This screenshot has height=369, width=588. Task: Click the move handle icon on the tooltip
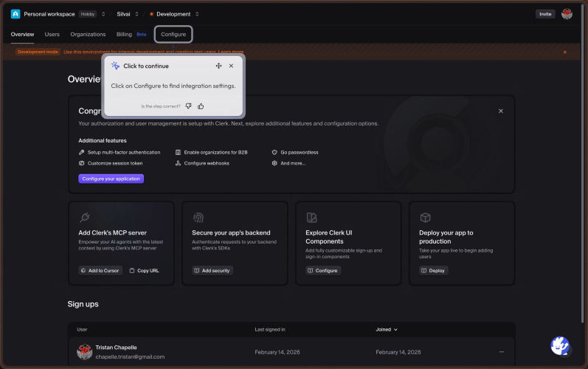click(218, 66)
